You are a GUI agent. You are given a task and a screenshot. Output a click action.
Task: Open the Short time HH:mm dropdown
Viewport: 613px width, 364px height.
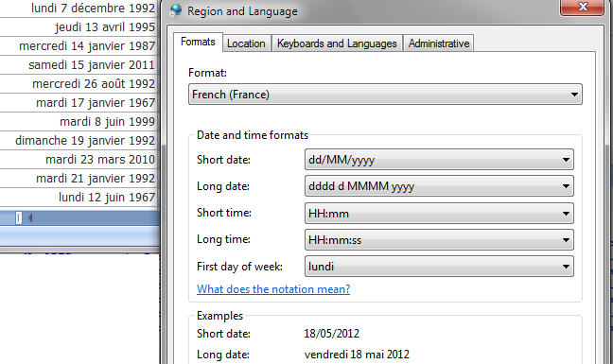pyautogui.click(x=439, y=214)
